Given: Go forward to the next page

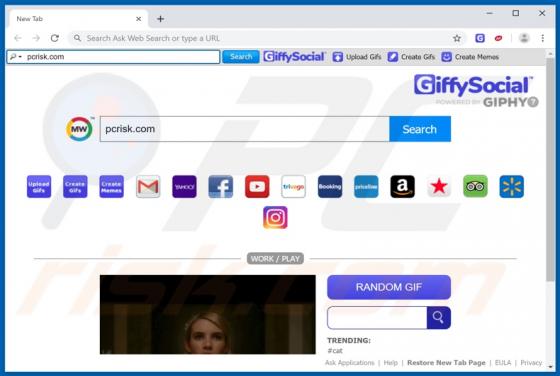Looking at the screenshot, I should pos(36,38).
